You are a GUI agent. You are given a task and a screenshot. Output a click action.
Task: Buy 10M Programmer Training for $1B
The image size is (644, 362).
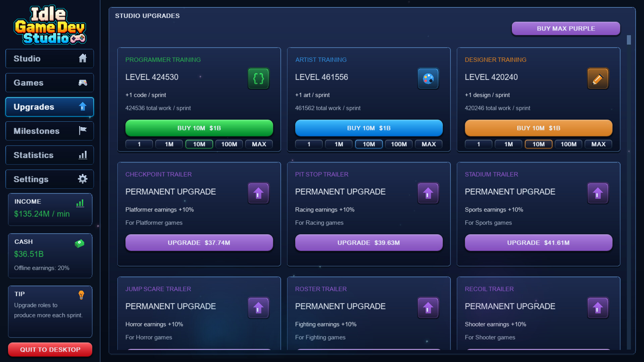[199, 128]
